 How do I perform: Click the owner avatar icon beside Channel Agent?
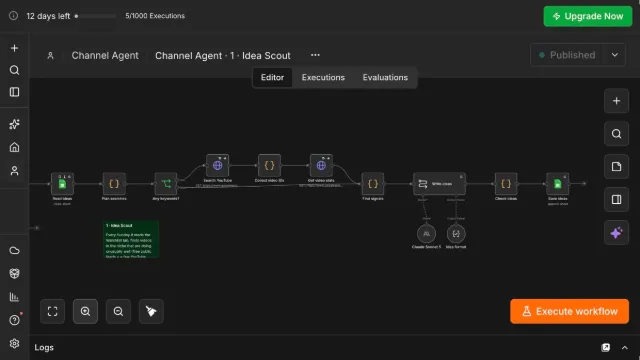50,56
